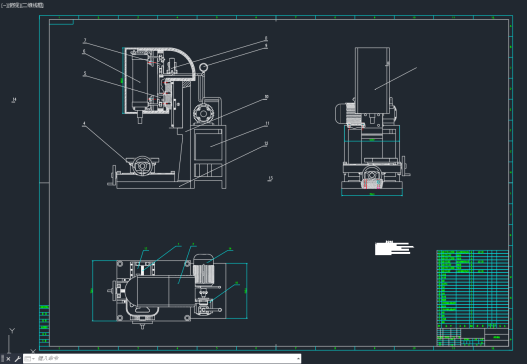Select the label 13 between views
The image size is (527, 364).
(x=270, y=178)
